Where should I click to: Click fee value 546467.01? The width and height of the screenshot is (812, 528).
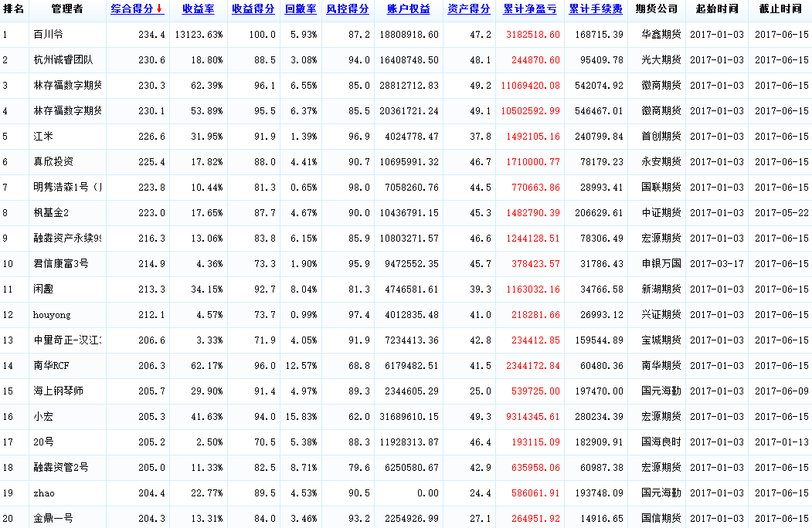599,111
